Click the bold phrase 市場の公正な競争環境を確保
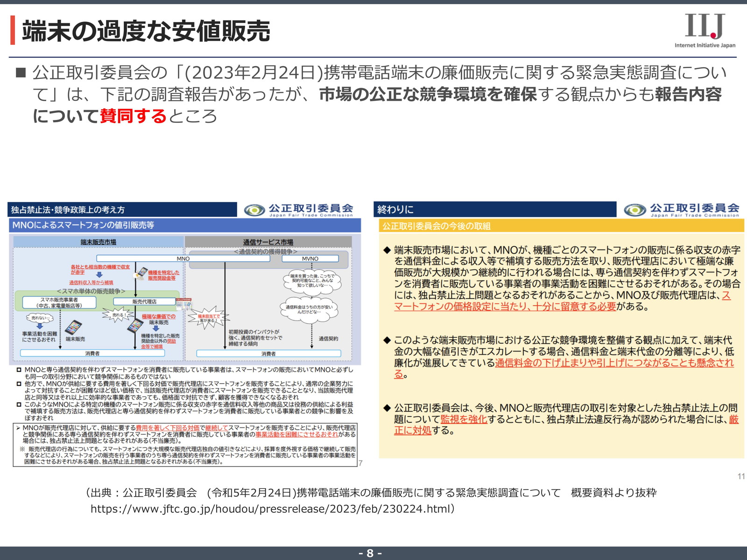The height and width of the screenshot is (560, 747). pyautogui.click(x=428, y=94)
